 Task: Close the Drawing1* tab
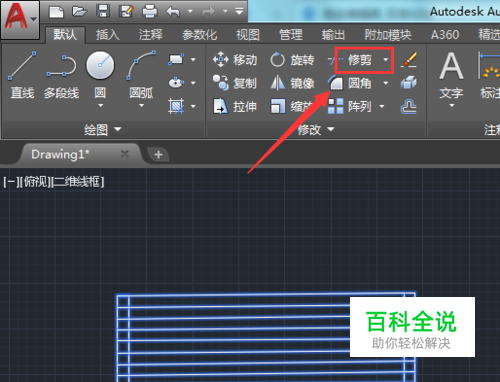pyautogui.click(x=125, y=154)
